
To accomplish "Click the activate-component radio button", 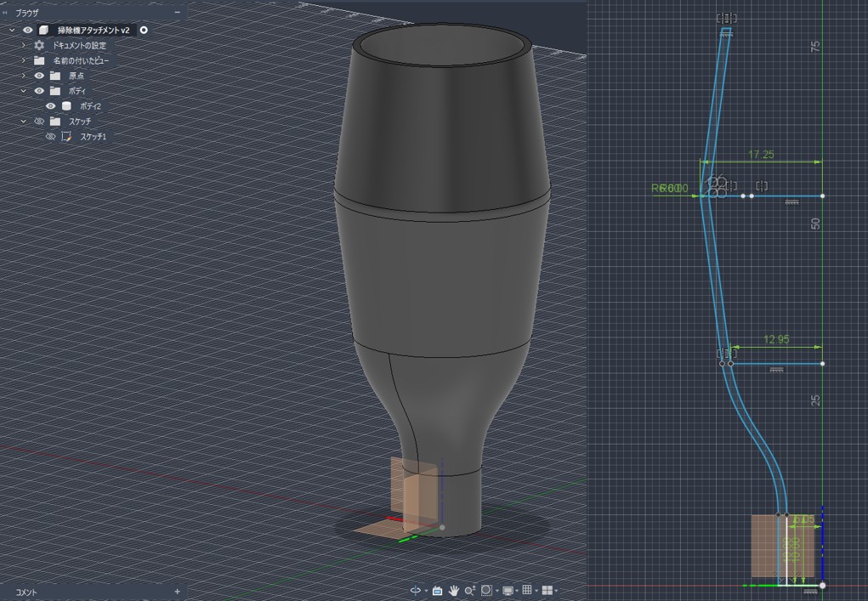I will click(144, 30).
